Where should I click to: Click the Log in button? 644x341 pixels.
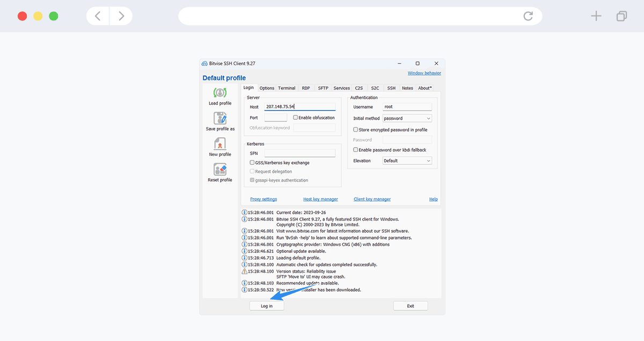pos(267,306)
